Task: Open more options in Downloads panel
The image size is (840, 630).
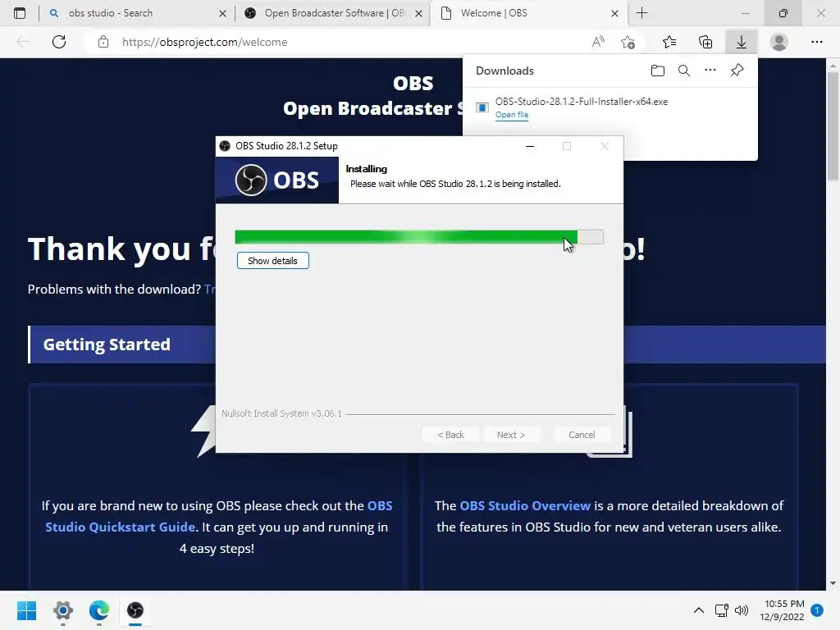Action: pyautogui.click(x=710, y=71)
